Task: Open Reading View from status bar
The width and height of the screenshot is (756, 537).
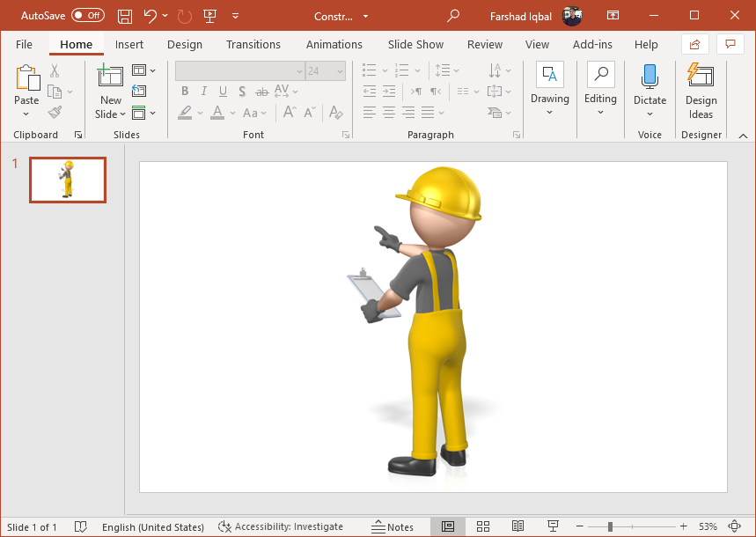Action: [x=517, y=526]
